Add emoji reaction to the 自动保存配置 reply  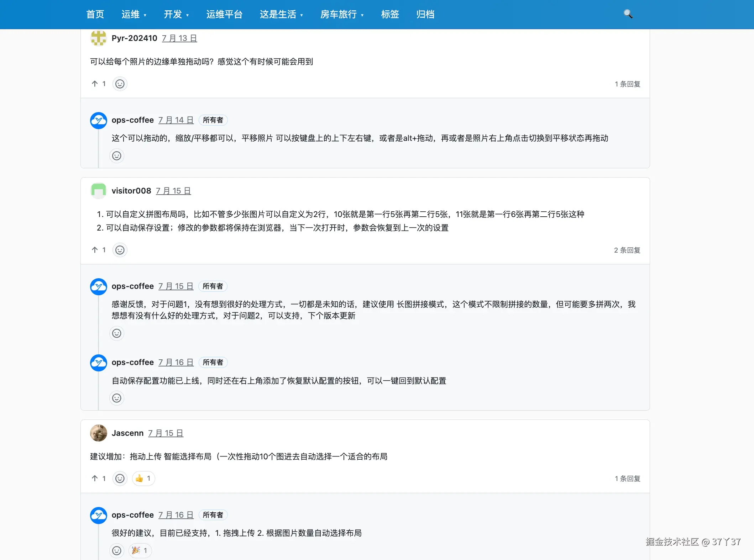(117, 398)
